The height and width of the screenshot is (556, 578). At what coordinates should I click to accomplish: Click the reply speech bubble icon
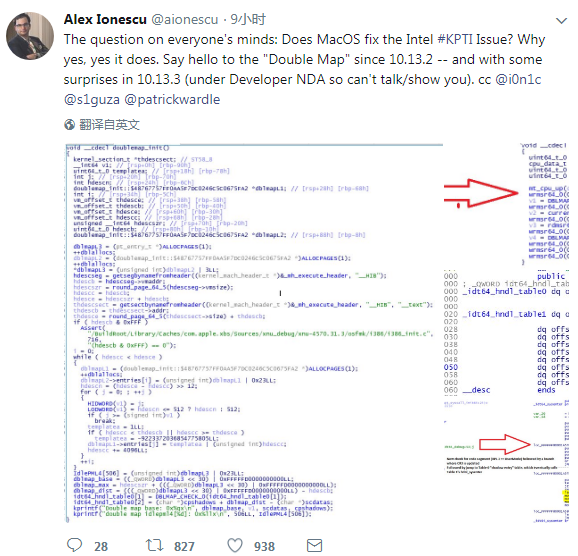coord(74,545)
